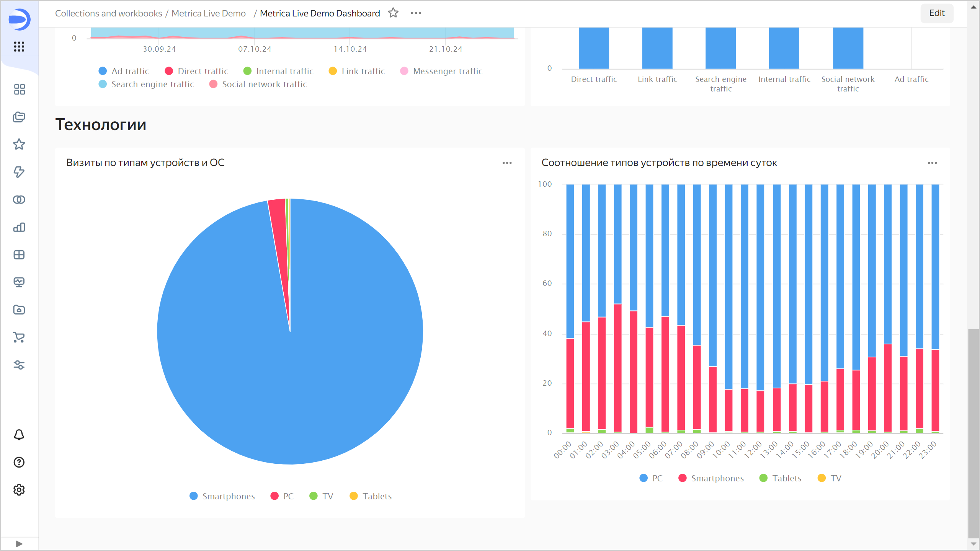Open pie chart widget options menu

coord(507,163)
